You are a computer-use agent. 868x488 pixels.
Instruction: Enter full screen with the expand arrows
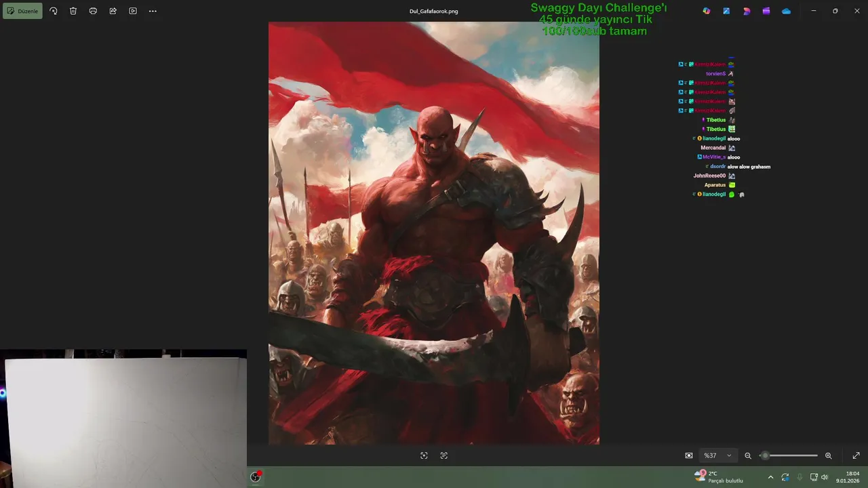pos(856,455)
